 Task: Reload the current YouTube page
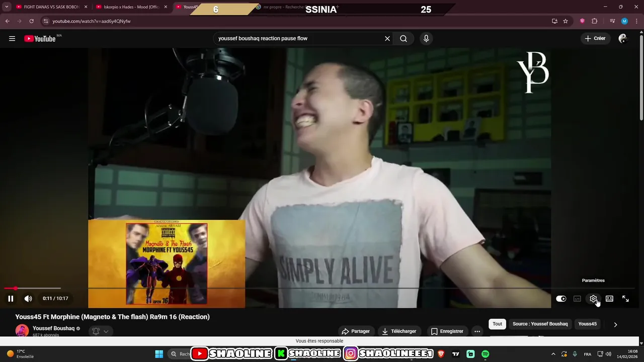[x=31, y=21]
